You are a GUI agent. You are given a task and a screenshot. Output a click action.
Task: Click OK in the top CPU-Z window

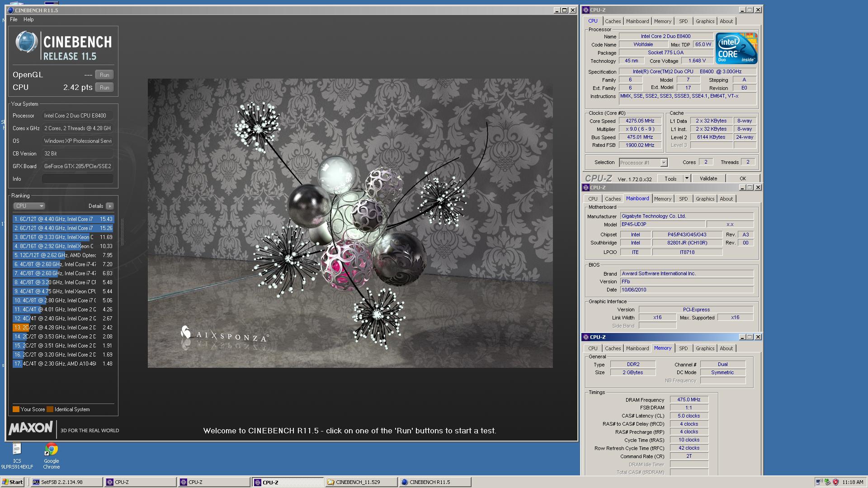pyautogui.click(x=742, y=179)
